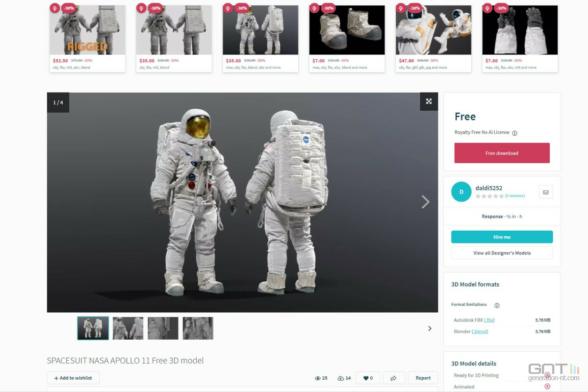Screen dimensions: 588x392
Task: Open the .fbx format link
Action: coord(489,320)
